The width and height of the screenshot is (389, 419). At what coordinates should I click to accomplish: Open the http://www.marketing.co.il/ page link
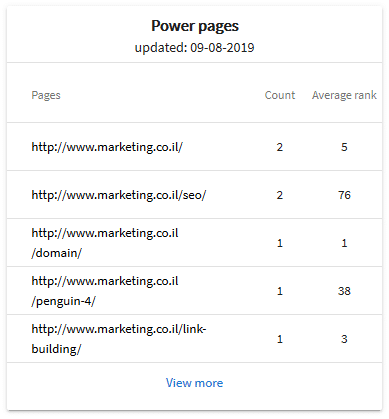[107, 147]
